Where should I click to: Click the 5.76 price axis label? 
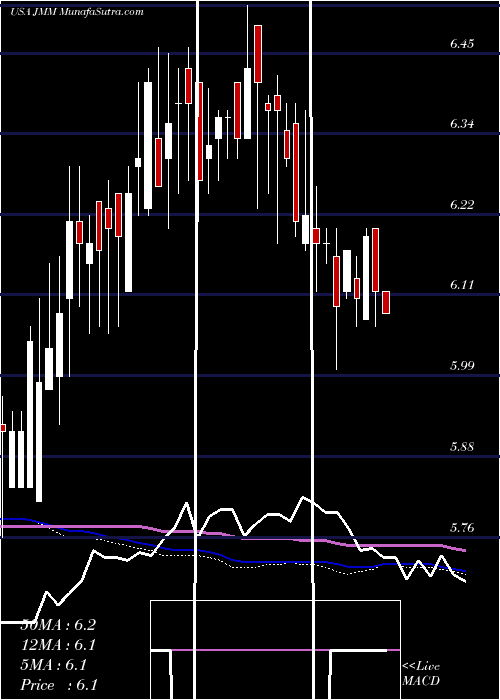coord(462,528)
